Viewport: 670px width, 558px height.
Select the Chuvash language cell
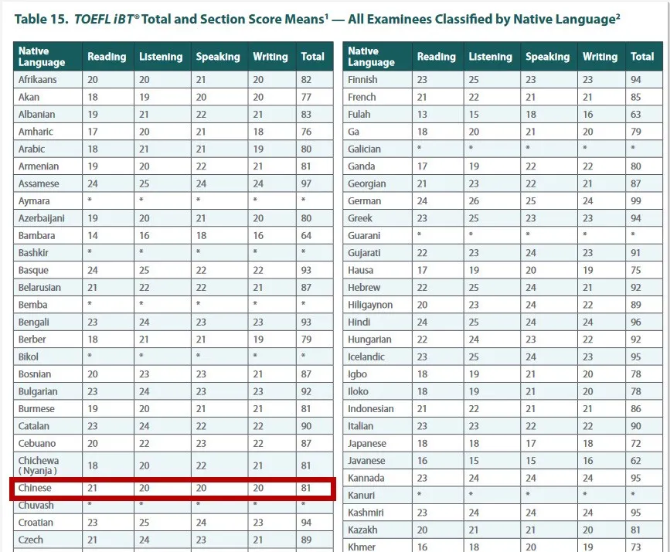click(48, 505)
